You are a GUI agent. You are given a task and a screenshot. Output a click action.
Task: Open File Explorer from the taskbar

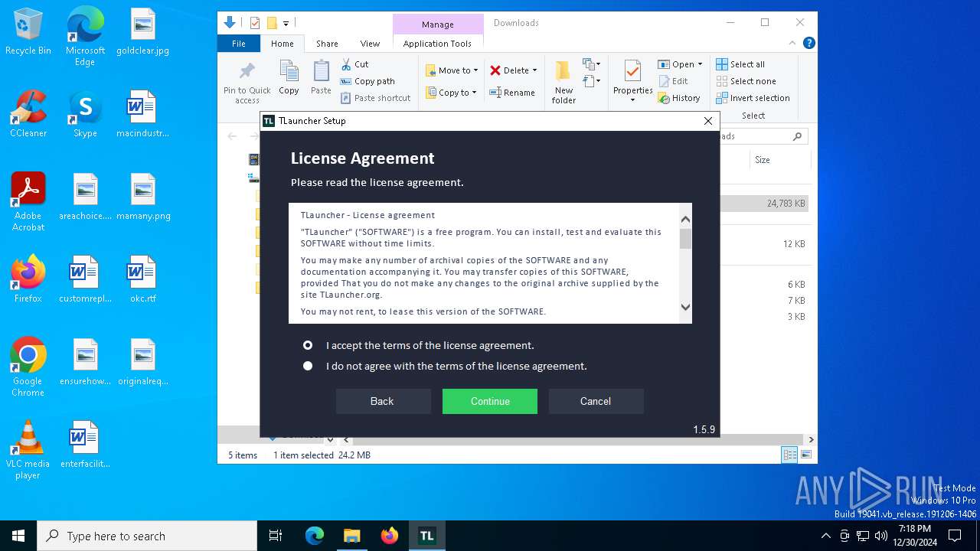click(351, 536)
